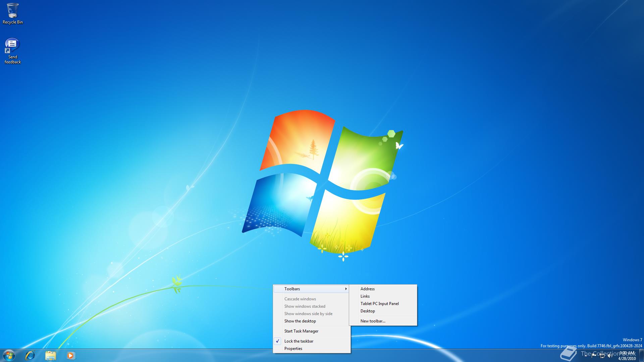
Task: Click the Toolbars submenu arrow
Action: (346, 289)
